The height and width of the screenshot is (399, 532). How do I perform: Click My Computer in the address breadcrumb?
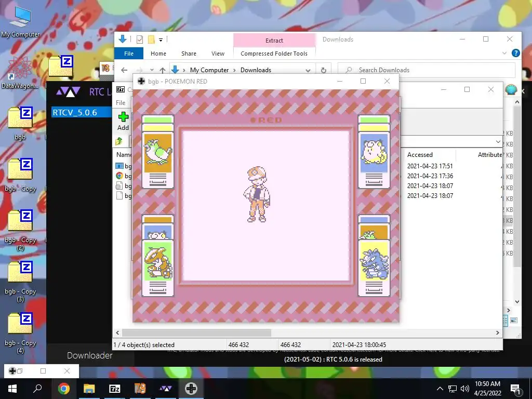point(209,70)
